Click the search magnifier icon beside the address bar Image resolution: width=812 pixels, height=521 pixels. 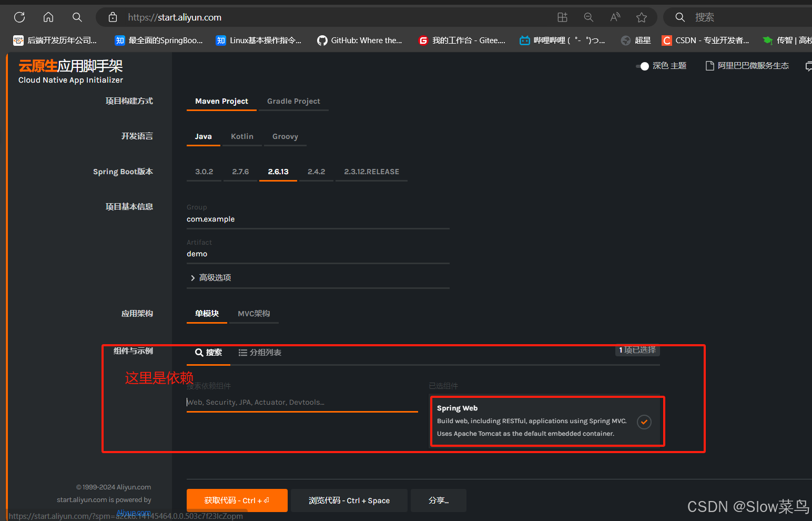pos(77,17)
